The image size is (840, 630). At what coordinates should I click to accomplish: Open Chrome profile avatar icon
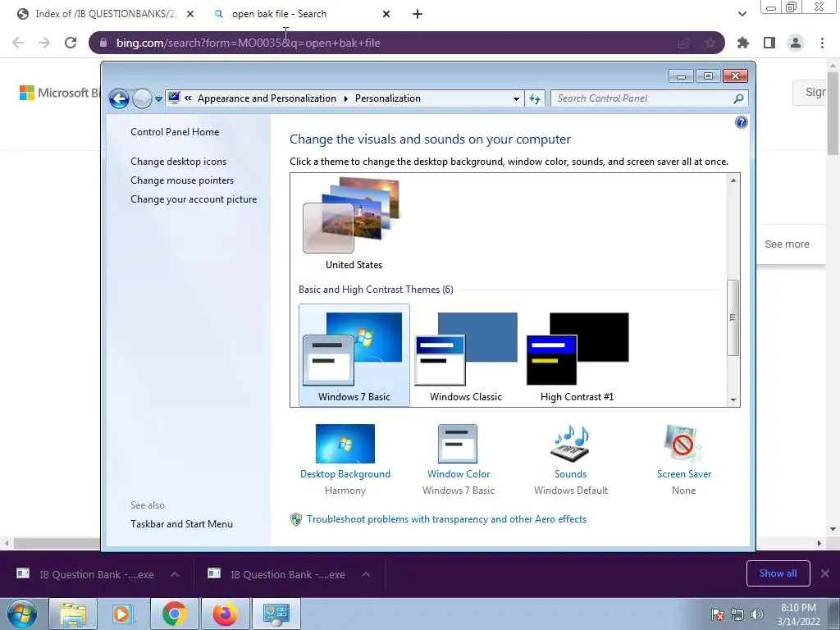pyautogui.click(x=796, y=43)
